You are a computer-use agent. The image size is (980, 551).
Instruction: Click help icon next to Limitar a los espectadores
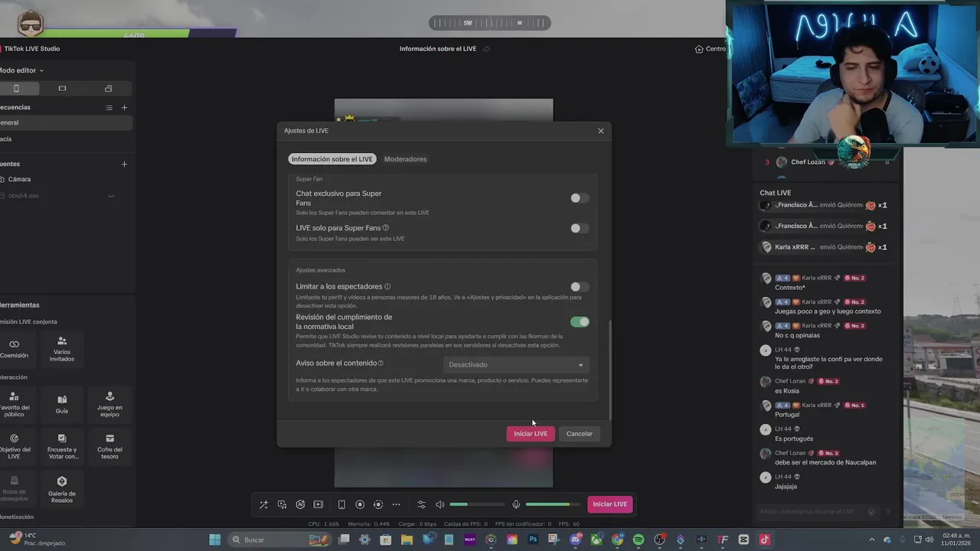387,286
